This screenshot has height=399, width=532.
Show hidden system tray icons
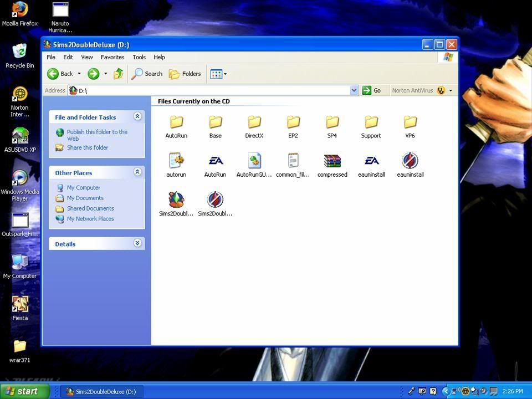click(446, 392)
